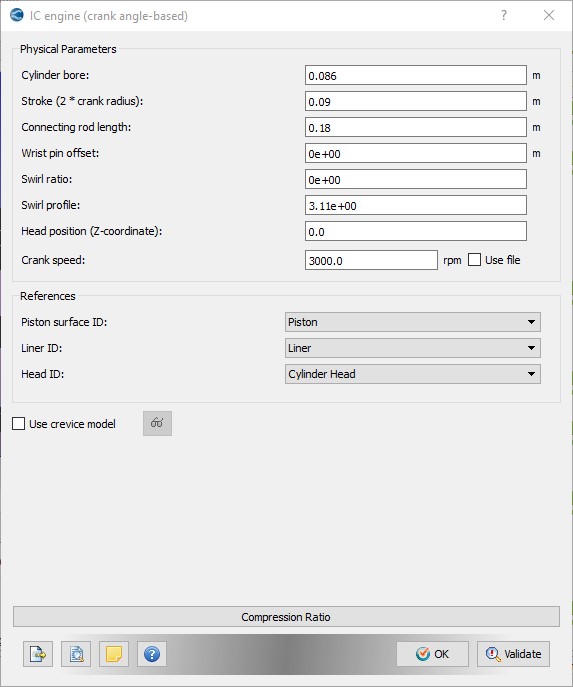Viewport: 573px width, 687px height.
Task: Focus the Connecting rod length field
Action: [x=416, y=127]
